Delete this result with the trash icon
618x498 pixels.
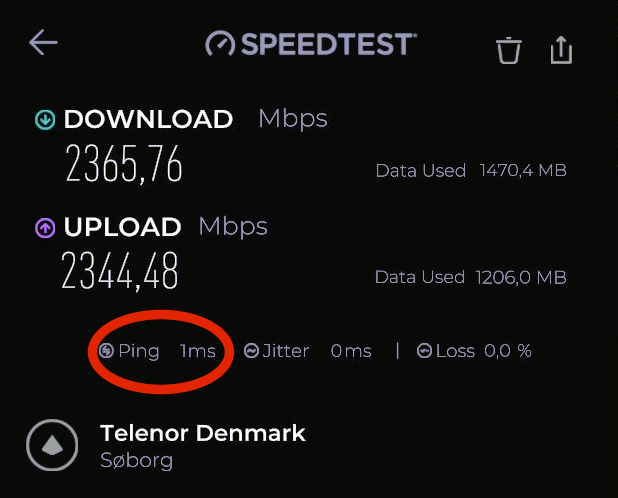509,50
